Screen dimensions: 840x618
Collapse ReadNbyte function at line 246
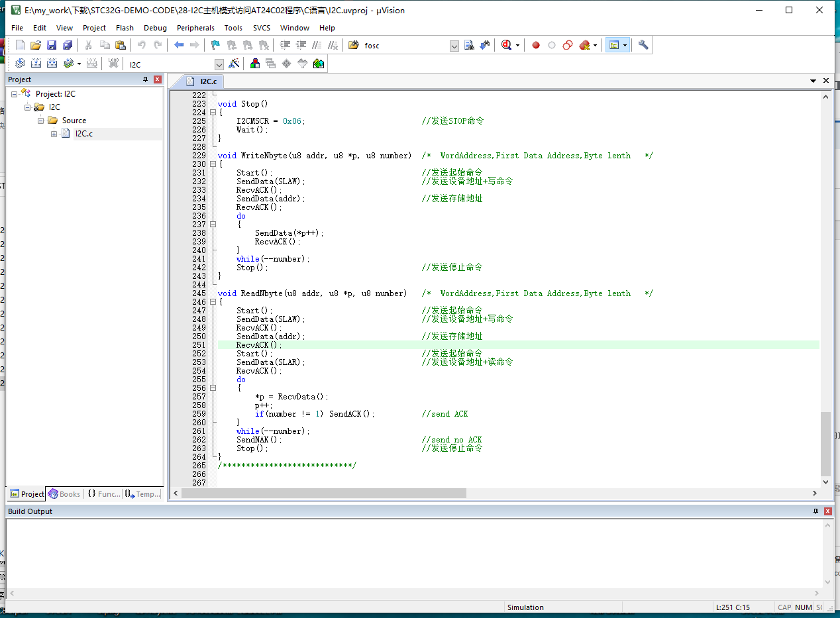tap(213, 302)
